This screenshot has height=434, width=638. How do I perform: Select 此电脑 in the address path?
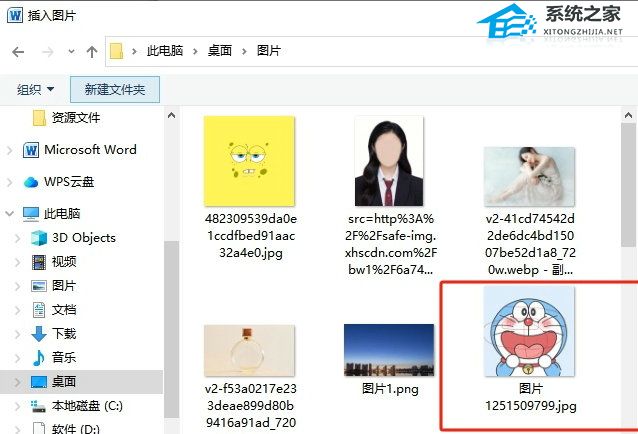click(x=165, y=51)
